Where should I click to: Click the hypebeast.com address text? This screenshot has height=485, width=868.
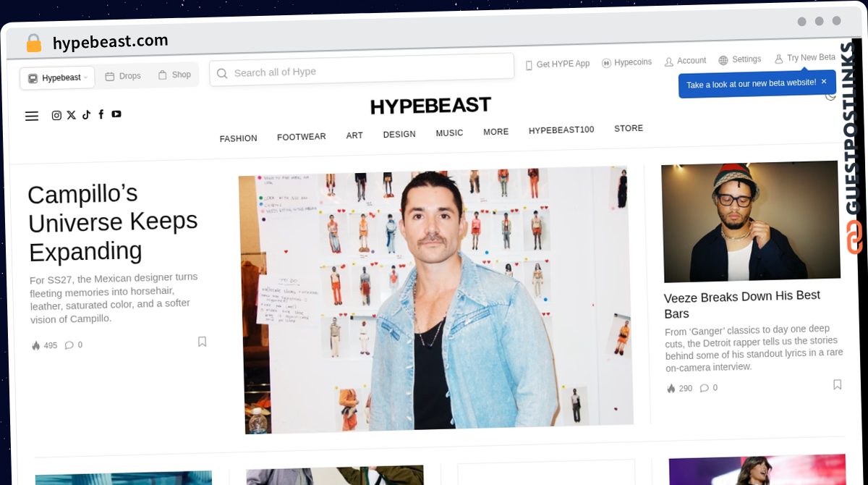(x=110, y=43)
